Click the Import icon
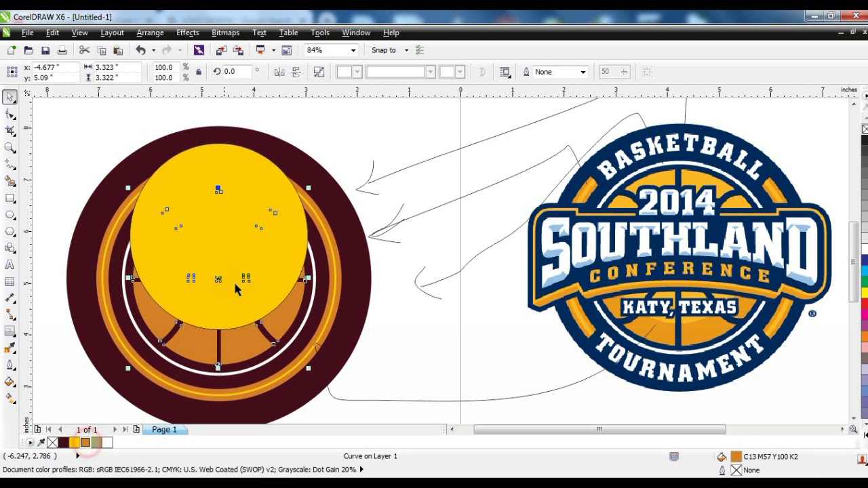Image resolution: width=868 pixels, height=488 pixels. (x=221, y=50)
